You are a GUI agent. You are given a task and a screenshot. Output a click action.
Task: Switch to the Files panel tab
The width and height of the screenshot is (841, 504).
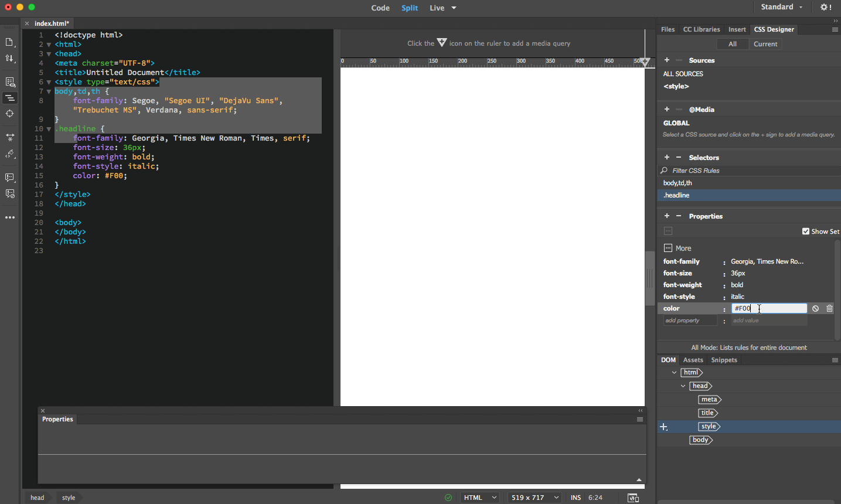point(668,29)
